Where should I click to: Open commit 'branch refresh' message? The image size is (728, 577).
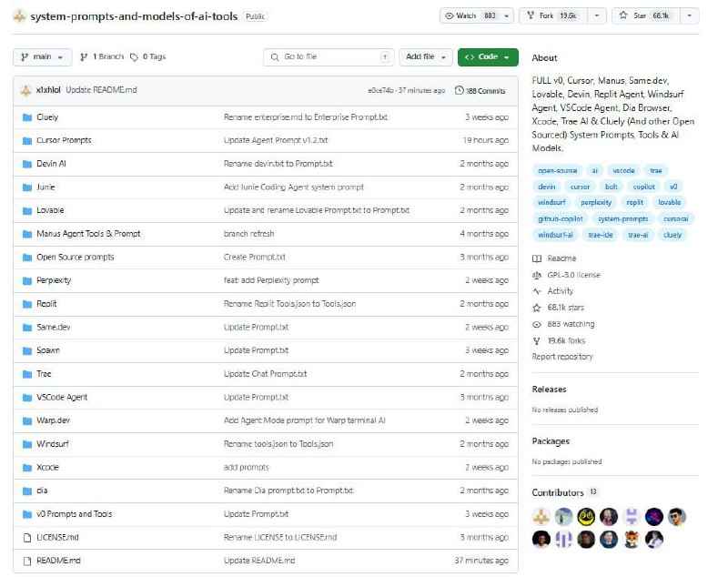click(248, 234)
